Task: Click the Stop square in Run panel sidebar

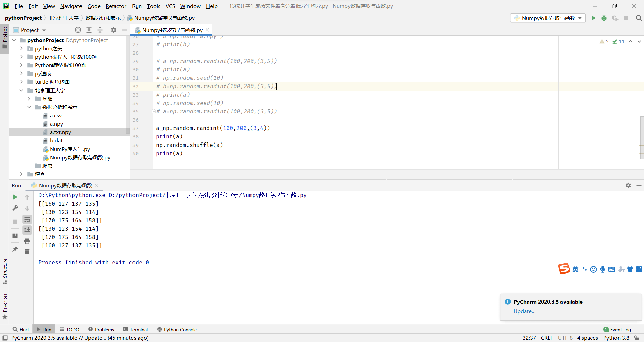Action: (15, 222)
